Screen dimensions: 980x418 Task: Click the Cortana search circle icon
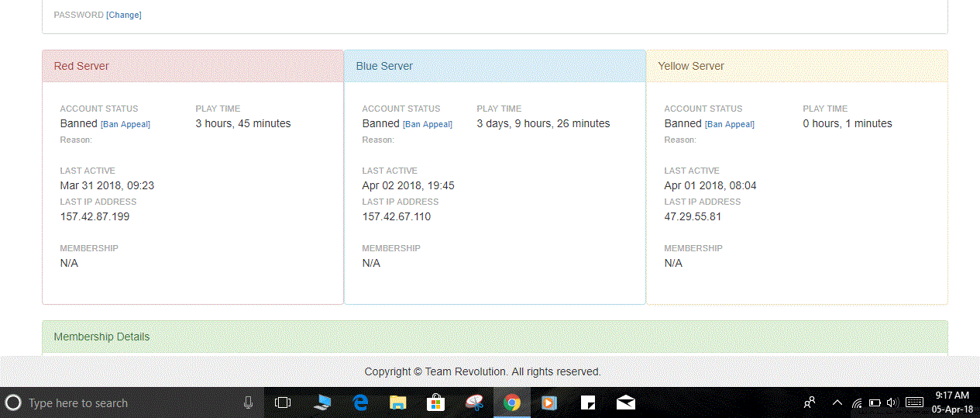coord(13,402)
